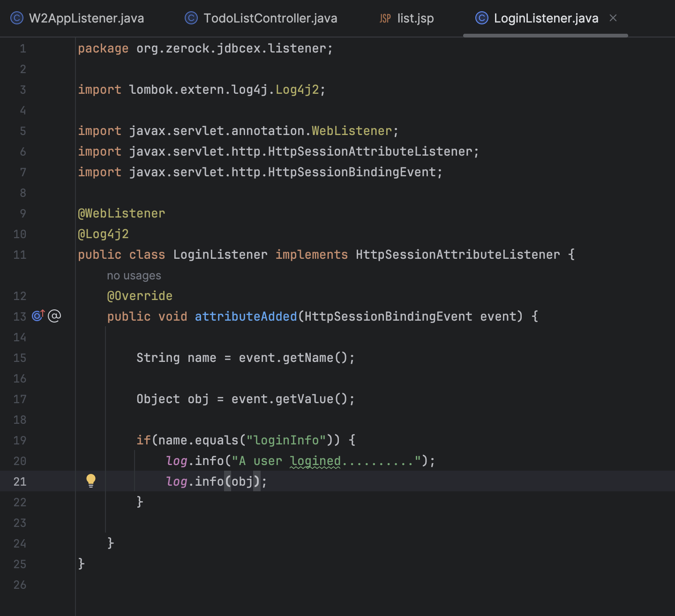Close the LoginListener.java tab
The height and width of the screenshot is (616, 675).
click(613, 18)
